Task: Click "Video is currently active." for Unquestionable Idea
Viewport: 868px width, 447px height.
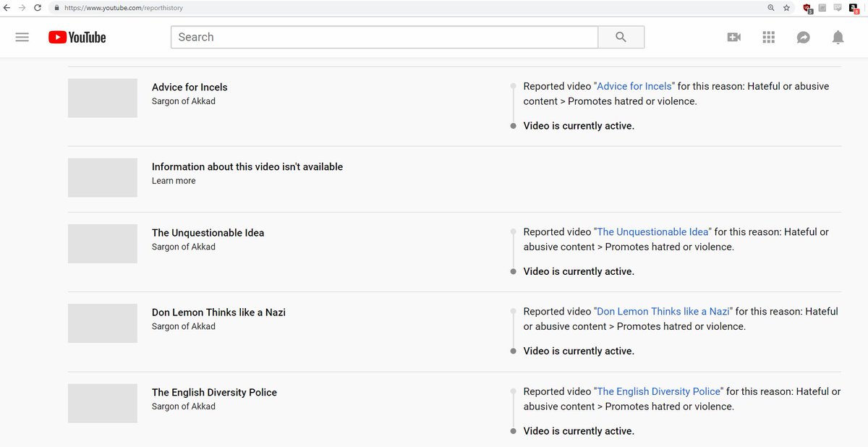Action: pyautogui.click(x=579, y=271)
